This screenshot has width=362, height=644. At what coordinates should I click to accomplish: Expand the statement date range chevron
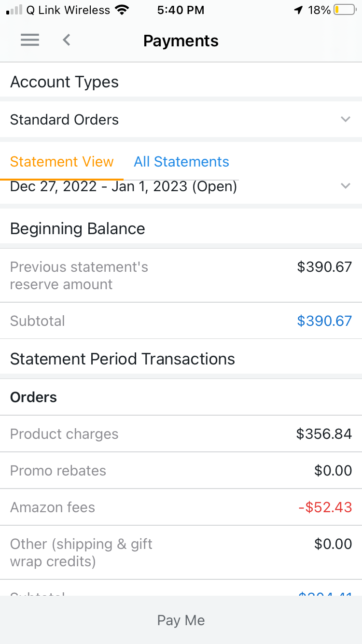[x=345, y=186]
